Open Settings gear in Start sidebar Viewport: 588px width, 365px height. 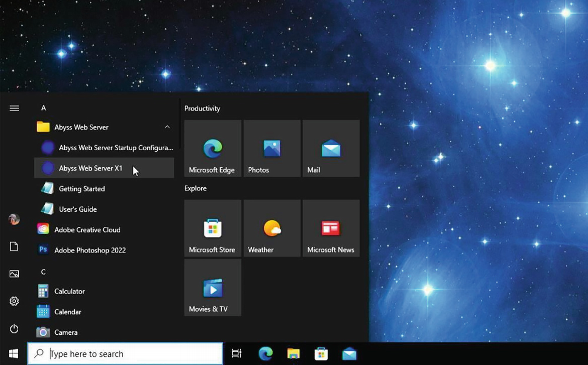click(x=14, y=301)
